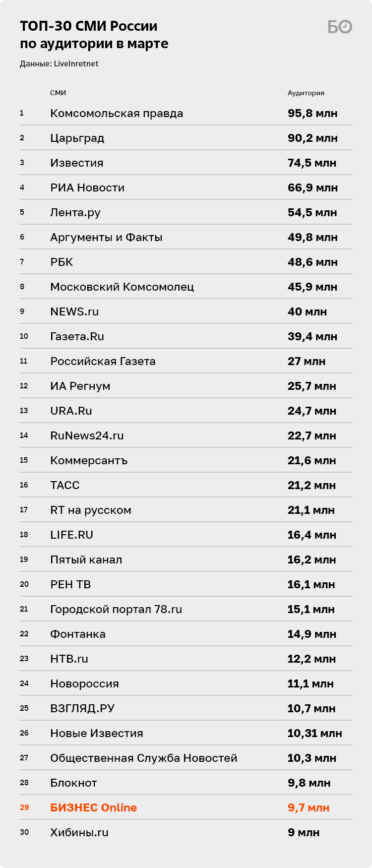Image resolution: width=372 pixels, height=868 pixels.
Task: Click the БО logo icon
Action: 340,27
